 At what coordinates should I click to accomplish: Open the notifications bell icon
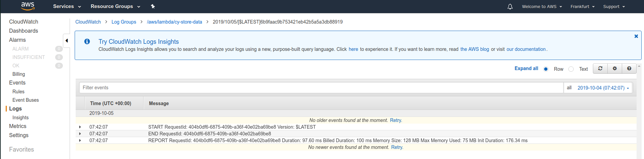510,6
